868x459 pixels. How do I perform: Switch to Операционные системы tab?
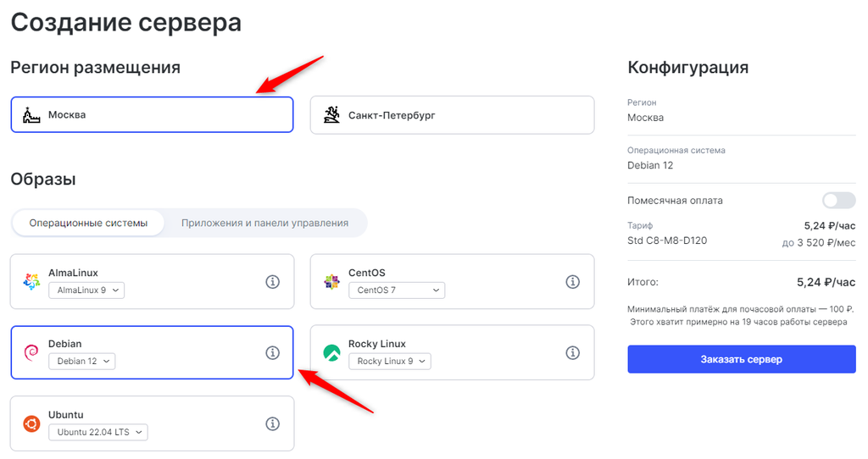pyautogui.click(x=88, y=223)
